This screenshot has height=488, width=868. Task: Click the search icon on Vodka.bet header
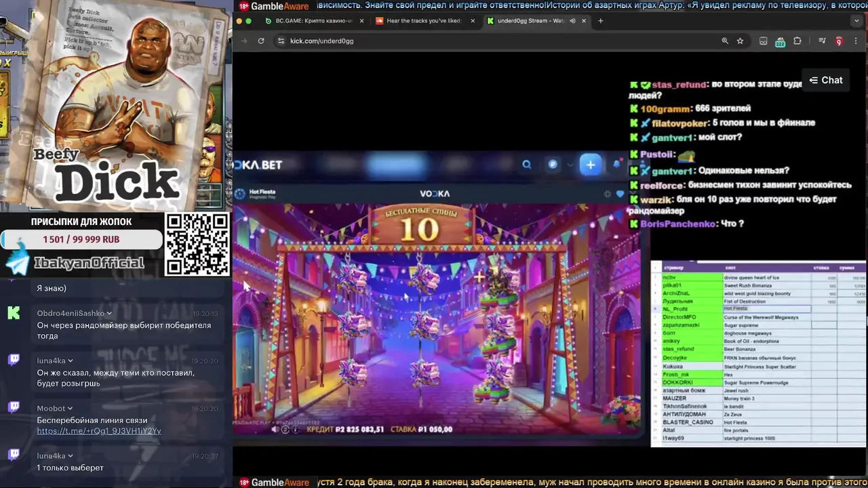point(527,164)
